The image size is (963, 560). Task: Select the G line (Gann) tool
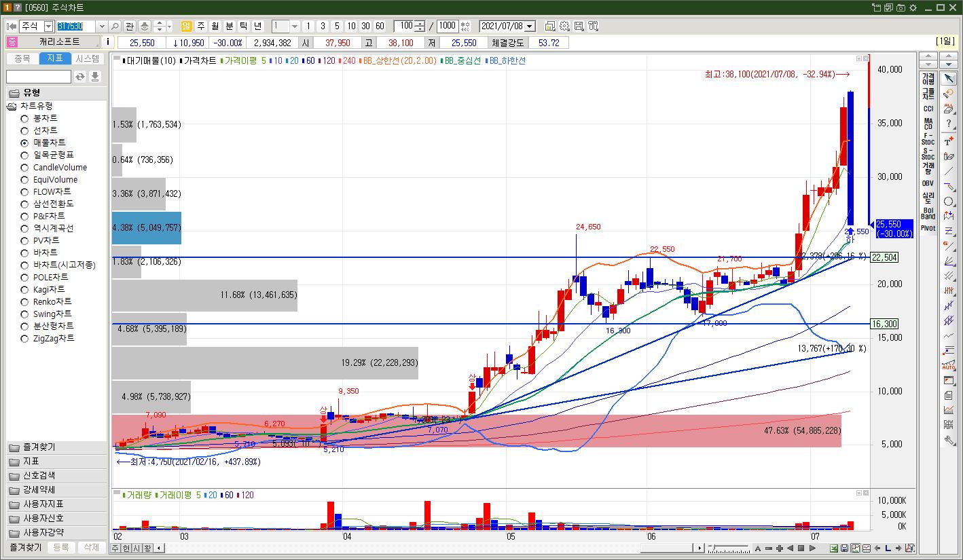pyautogui.click(x=949, y=246)
